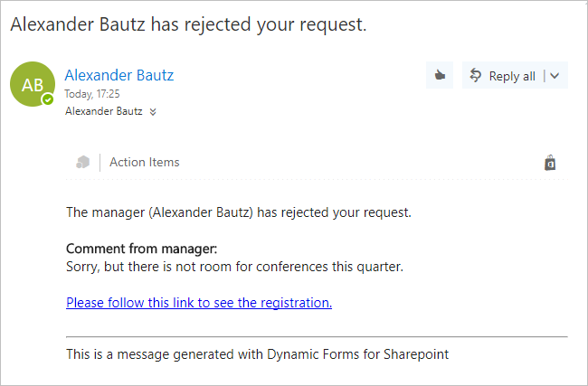Click the add-in bag icon
Screen dimensions: 588x386
point(550,163)
